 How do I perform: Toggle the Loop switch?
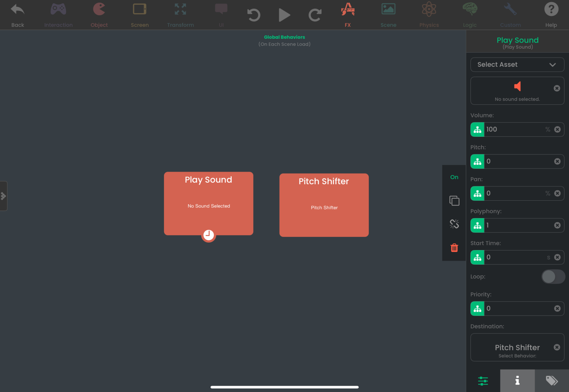point(553,277)
